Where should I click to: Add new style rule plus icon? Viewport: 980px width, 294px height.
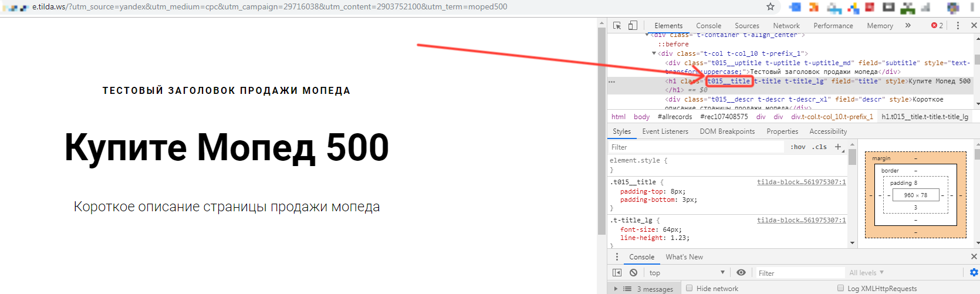tap(838, 147)
